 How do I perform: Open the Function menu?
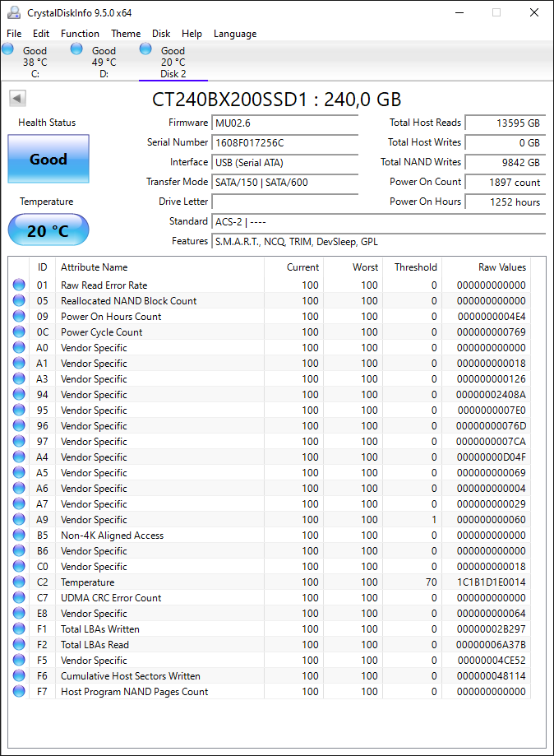(x=80, y=33)
